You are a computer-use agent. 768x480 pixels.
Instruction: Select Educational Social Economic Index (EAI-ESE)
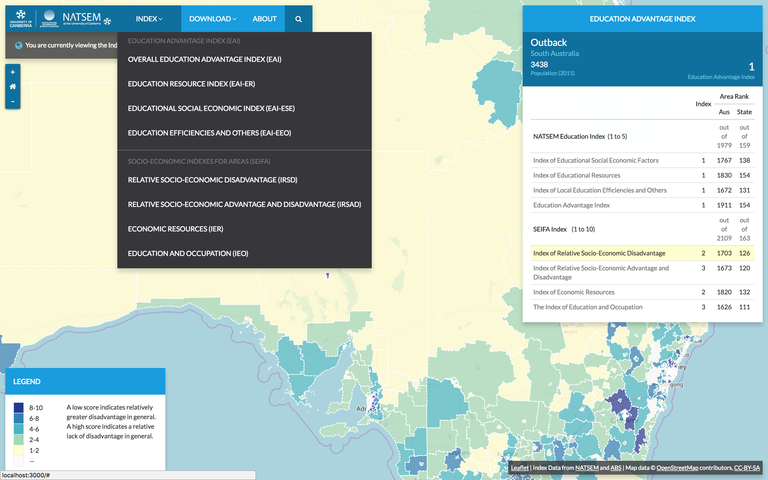click(x=211, y=108)
